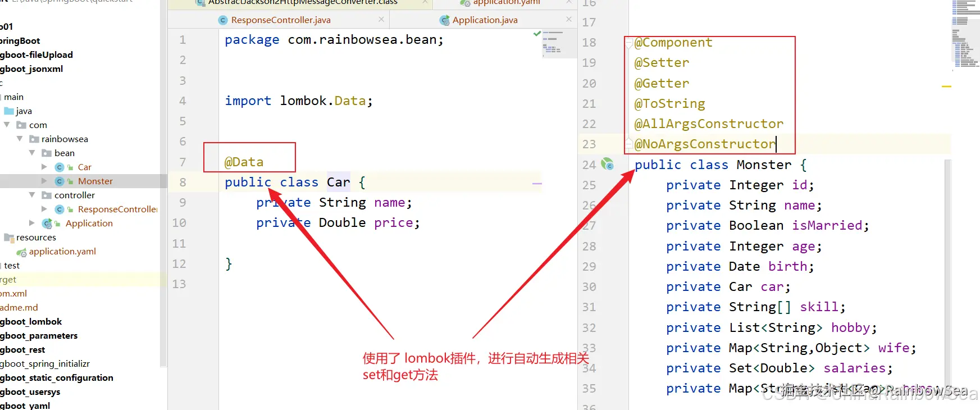Click the @Component annotation in Monster
This screenshot has width=980, height=410.
(673, 43)
